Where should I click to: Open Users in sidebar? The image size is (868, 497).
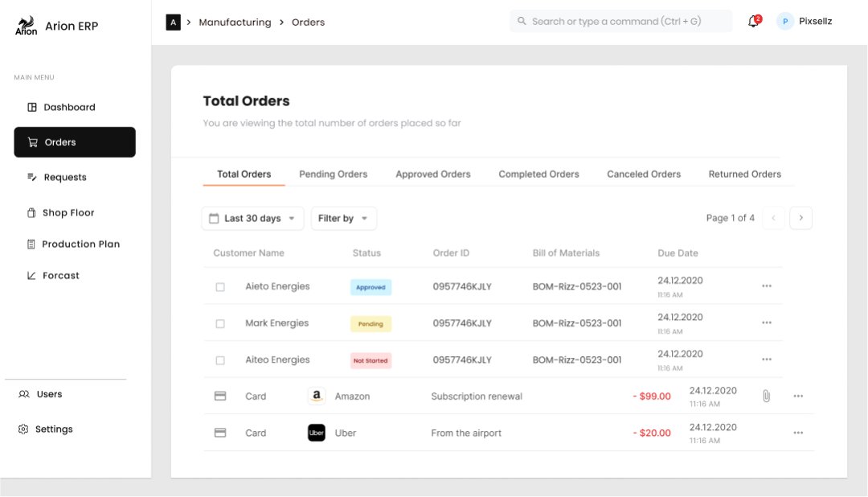coord(40,394)
